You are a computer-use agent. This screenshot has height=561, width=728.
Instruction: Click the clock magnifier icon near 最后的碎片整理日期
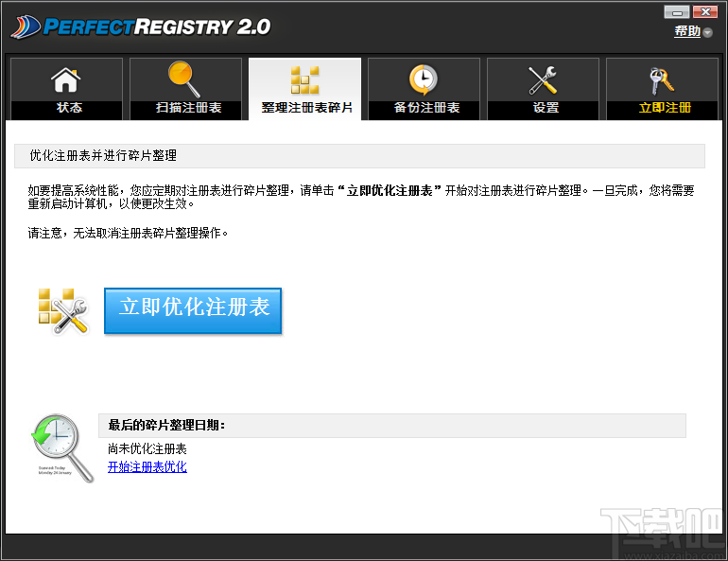(x=62, y=448)
